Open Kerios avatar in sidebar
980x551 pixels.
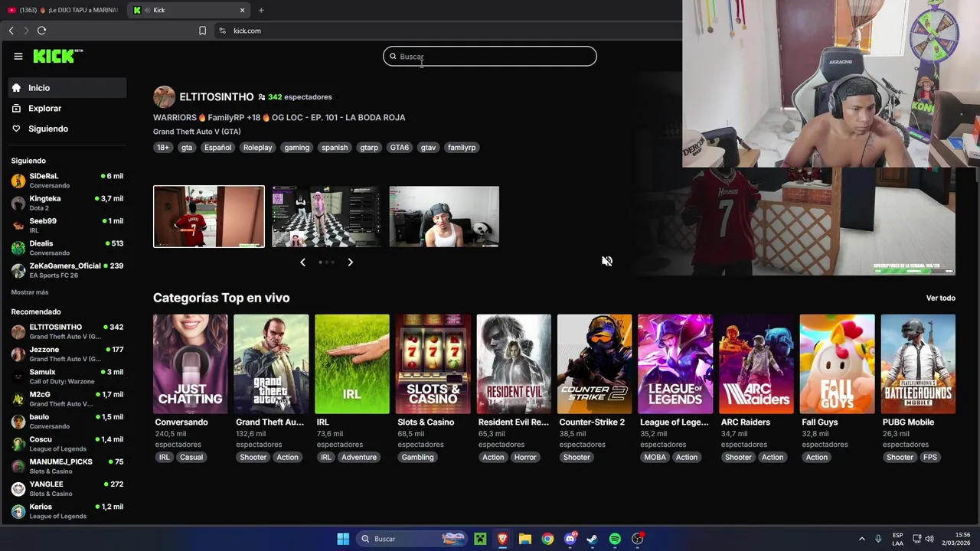click(18, 511)
